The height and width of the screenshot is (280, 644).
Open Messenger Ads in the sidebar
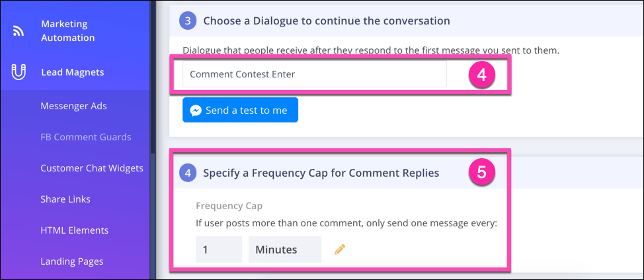pos(73,106)
